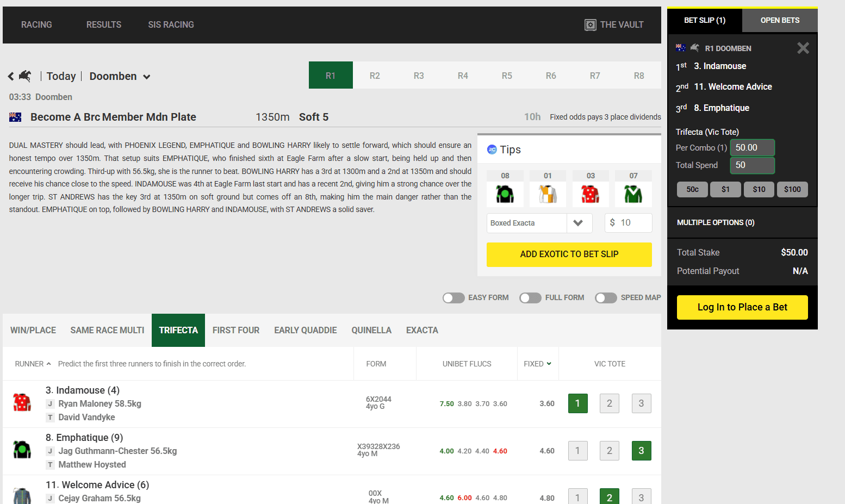845x504 pixels.
Task: Switch to race R8 tab
Action: (639, 76)
